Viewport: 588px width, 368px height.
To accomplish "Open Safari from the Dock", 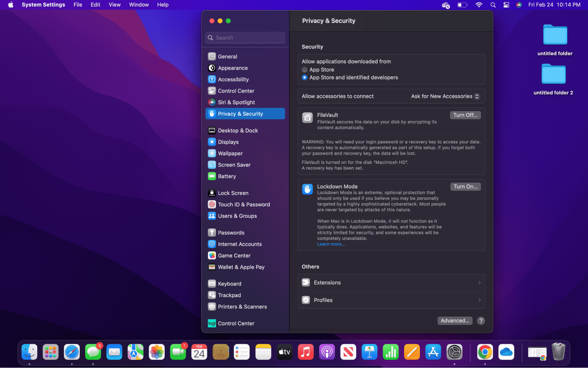I will (x=72, y=352).
